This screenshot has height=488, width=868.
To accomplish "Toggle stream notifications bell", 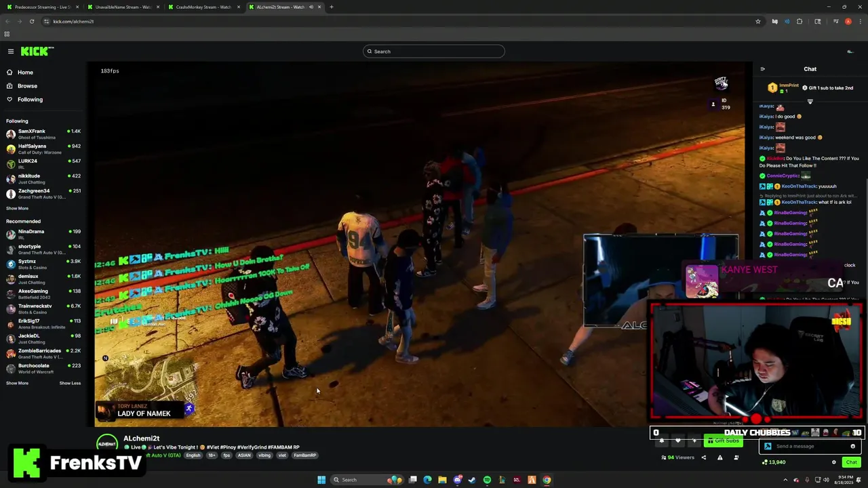I will [662, 441].
